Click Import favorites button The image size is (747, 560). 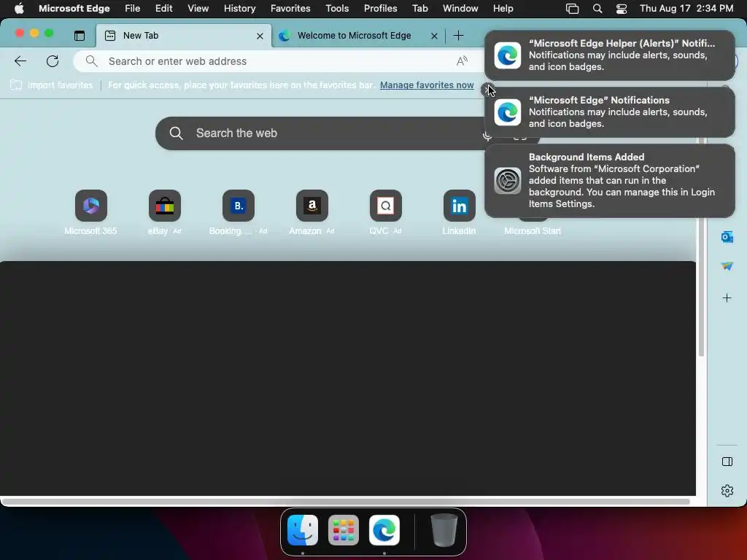[52, 85]
